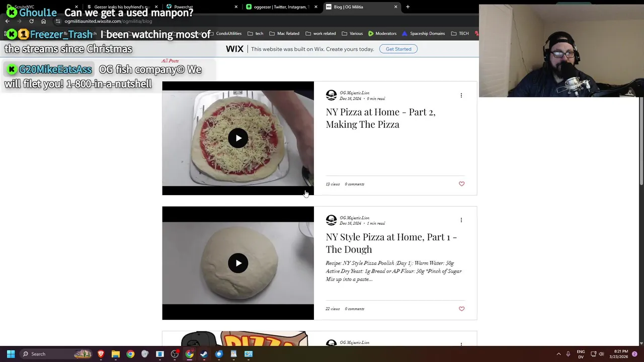The image size is (644, 362).
Task: Close the Powerchat tab
Action: point(236,7)
